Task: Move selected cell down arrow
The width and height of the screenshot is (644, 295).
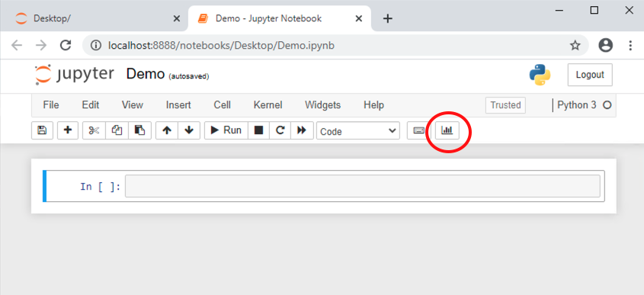Action: (x=189, y=130)
